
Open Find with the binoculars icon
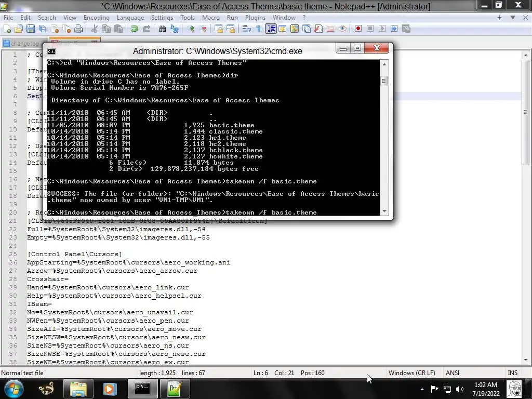pyautogui.click(x=162, y=29)
